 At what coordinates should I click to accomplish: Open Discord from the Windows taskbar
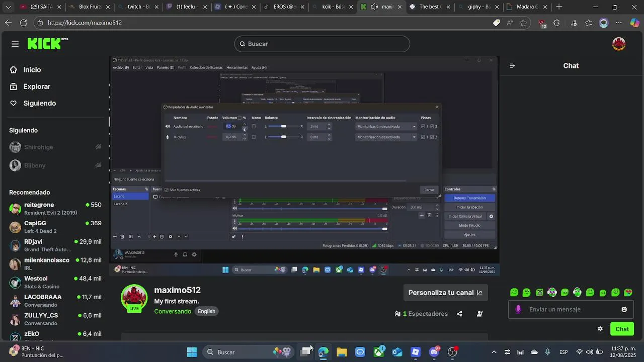pos(434,352)
